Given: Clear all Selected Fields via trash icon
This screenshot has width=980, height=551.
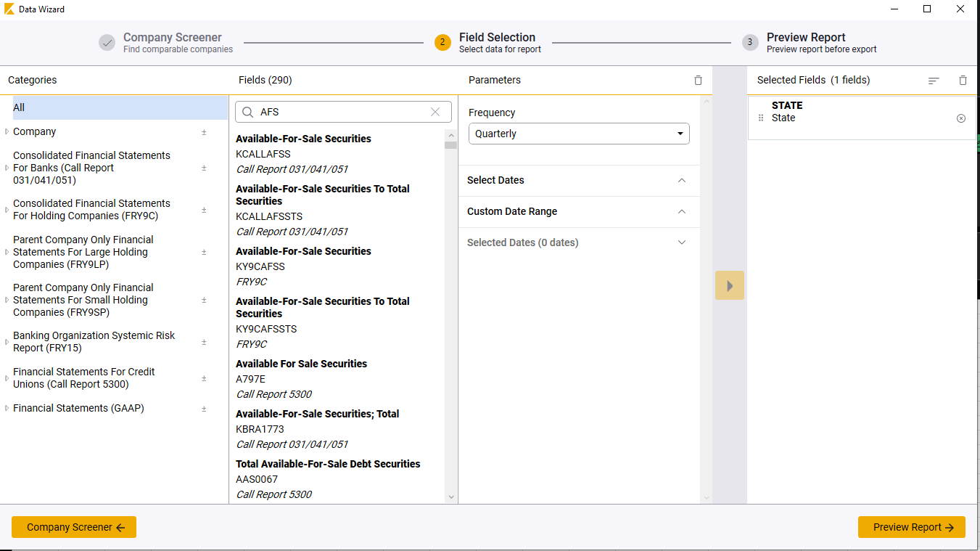Looking at the screenshot, I should (963, 80).
